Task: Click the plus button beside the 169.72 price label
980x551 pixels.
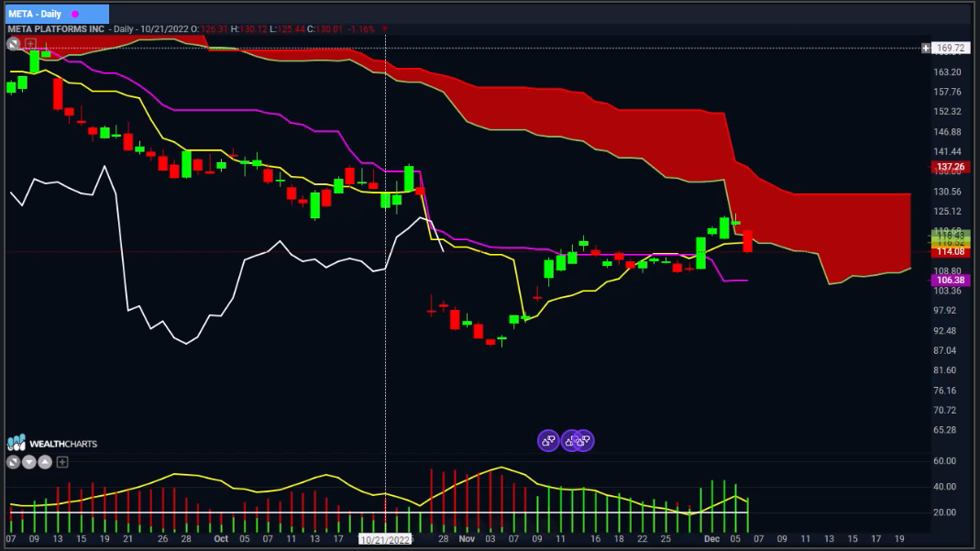Action: (926, 48)
